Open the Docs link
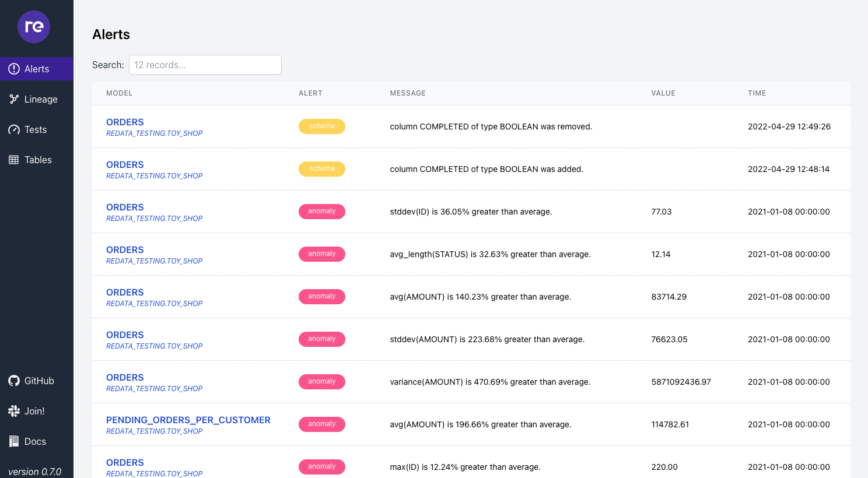 pyautogui.click(x=37, y=441)
